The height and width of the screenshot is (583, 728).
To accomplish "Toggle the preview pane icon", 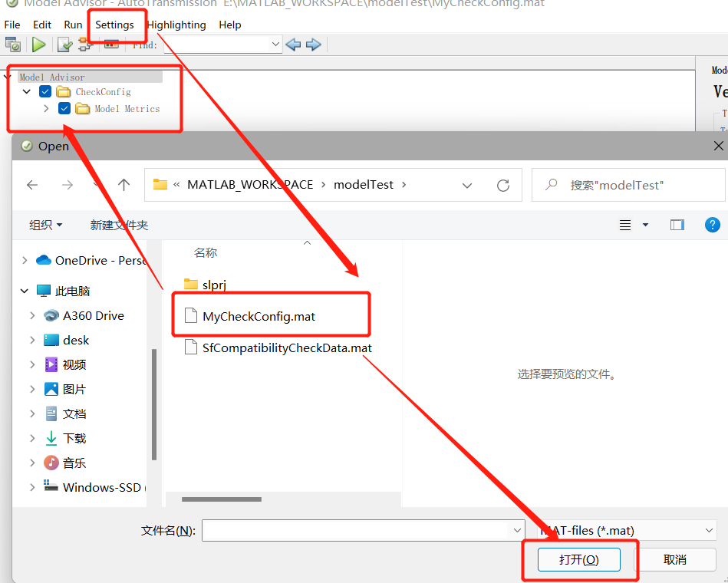I will pos(677,225).
